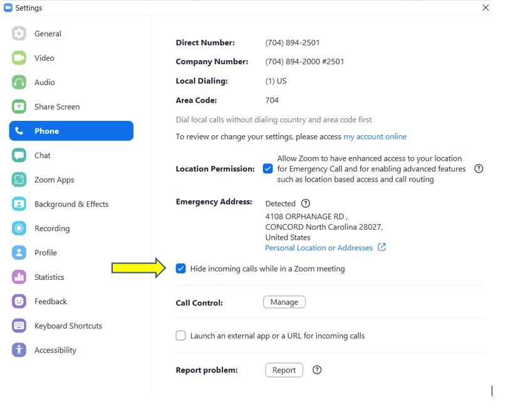
Task: Click external link icon after Personal Location
Action: click(382, 247)
